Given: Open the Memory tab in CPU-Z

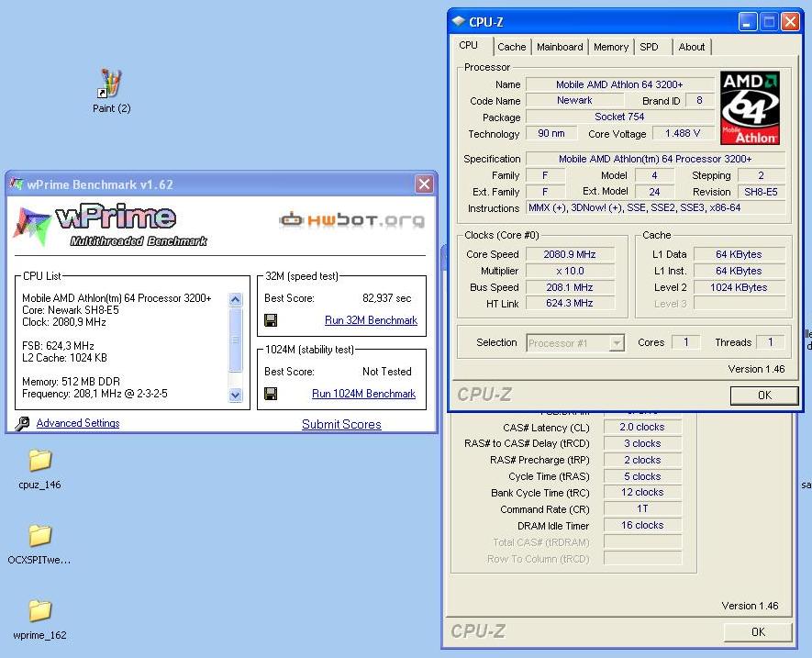Looking at the screenshot, I should [611, 47].
